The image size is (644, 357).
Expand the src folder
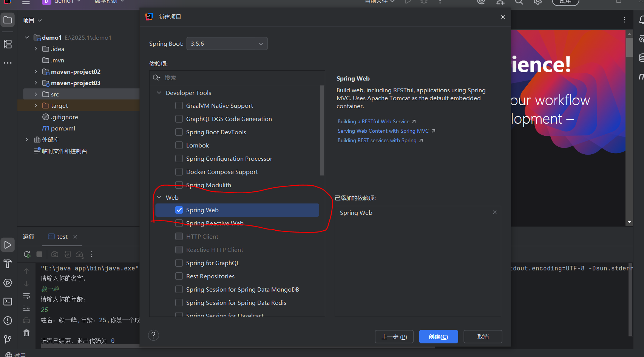[36, 94]
